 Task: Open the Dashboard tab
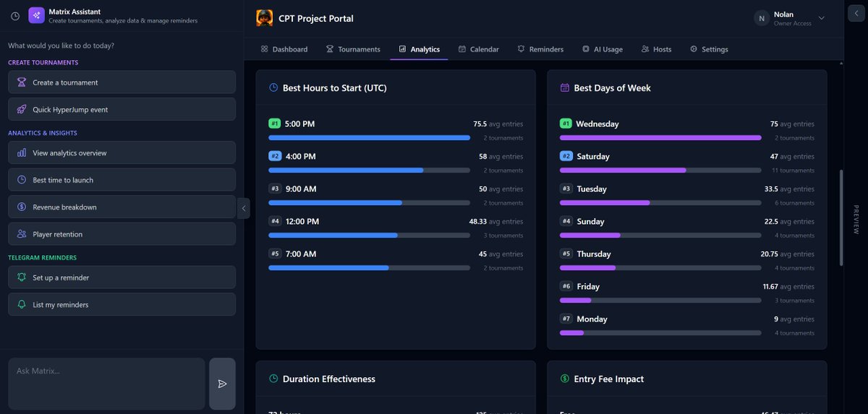[x=284, y=49]
